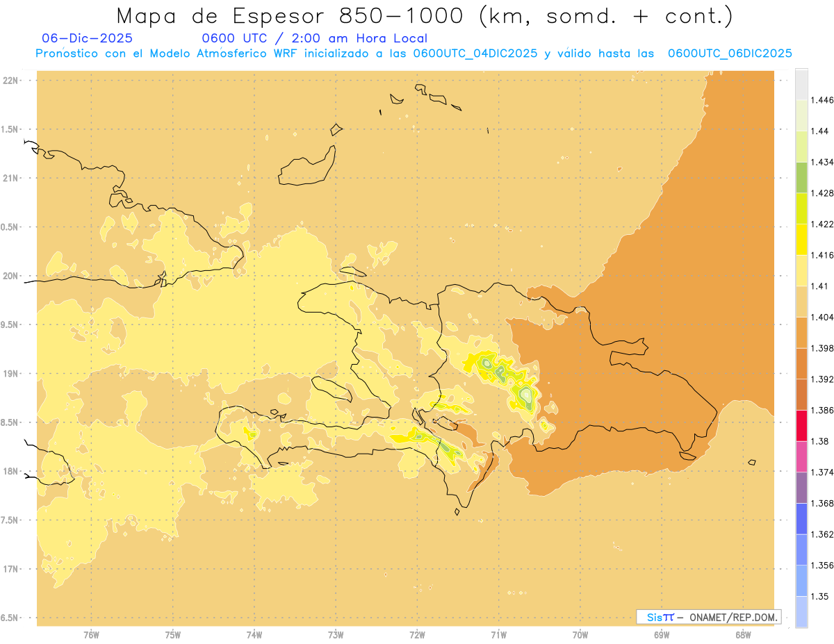Click the colorbar value 1.41
The image size is (834, 644).
[821, 286]
